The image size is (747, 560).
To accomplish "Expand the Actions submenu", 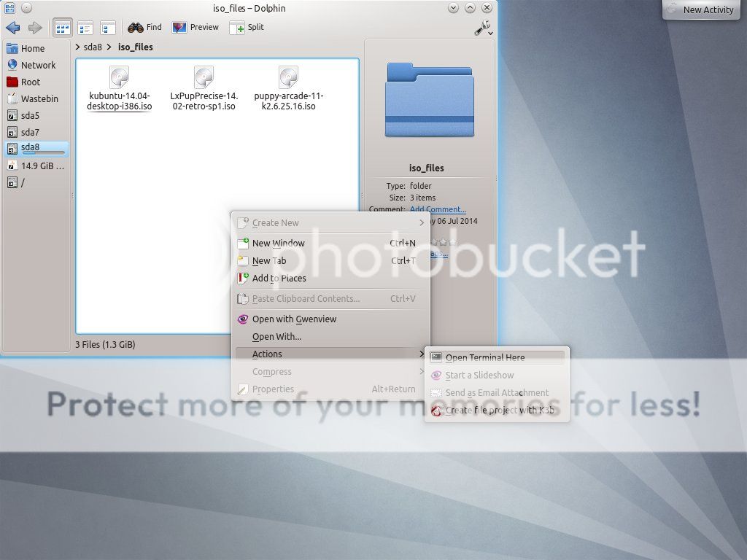I will (330, 354).
